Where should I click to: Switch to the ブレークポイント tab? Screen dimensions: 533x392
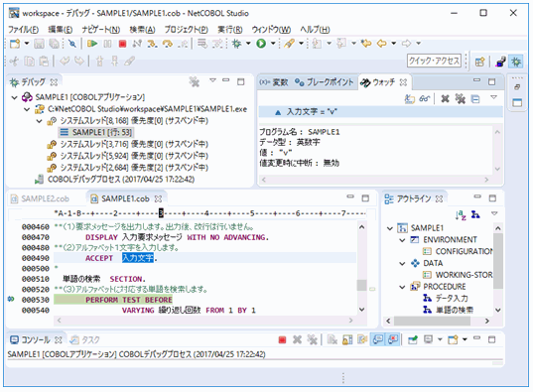(x=324, y=82)
